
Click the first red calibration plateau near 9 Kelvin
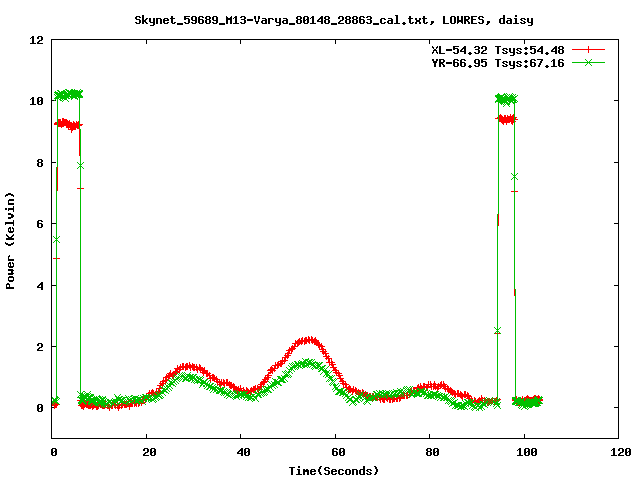click(x=69, y=124)
